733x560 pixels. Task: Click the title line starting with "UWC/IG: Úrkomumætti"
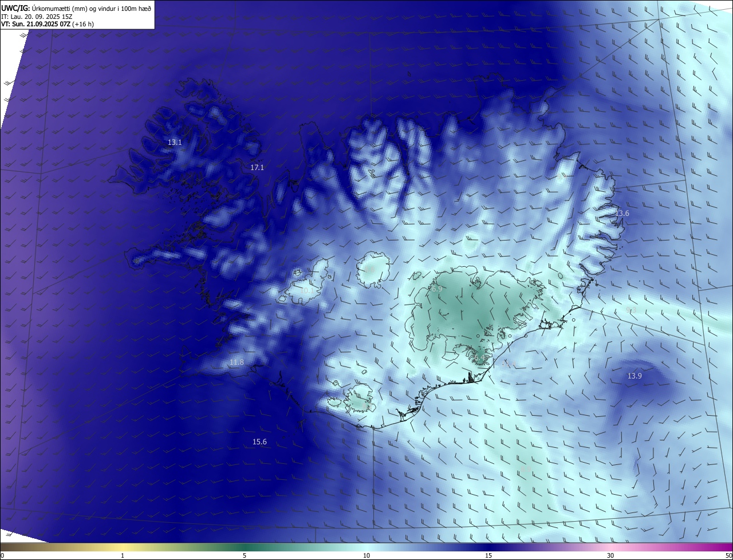point(76,8)
